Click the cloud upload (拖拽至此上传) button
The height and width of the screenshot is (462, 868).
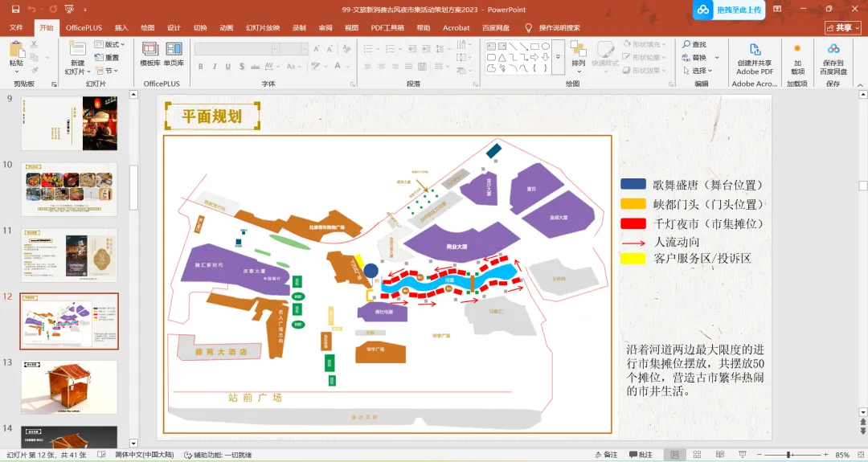pos(729,10)
